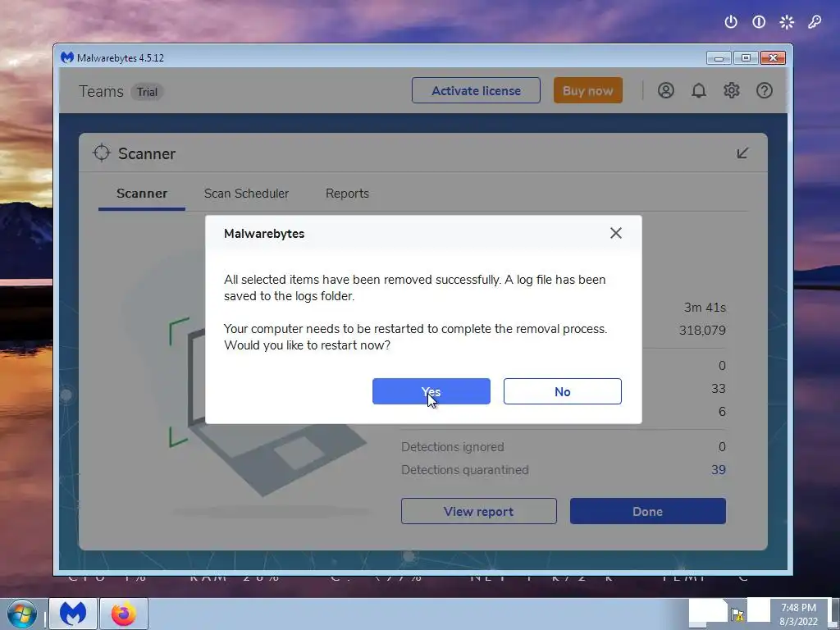Click the Detections quarantined label
The height and width of the screenshot is (630, 840).
[x=465, y=470]
